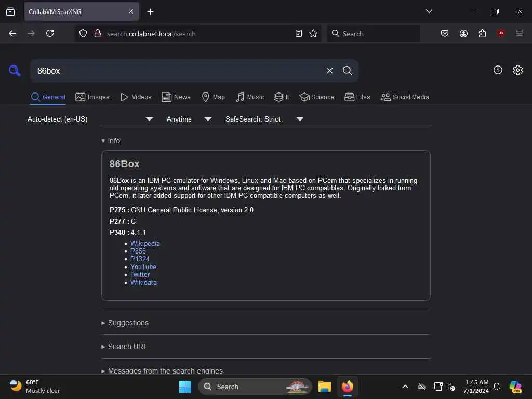The image size is (532, 399).
Task: Switch to Map category
Action: point(214,97)
